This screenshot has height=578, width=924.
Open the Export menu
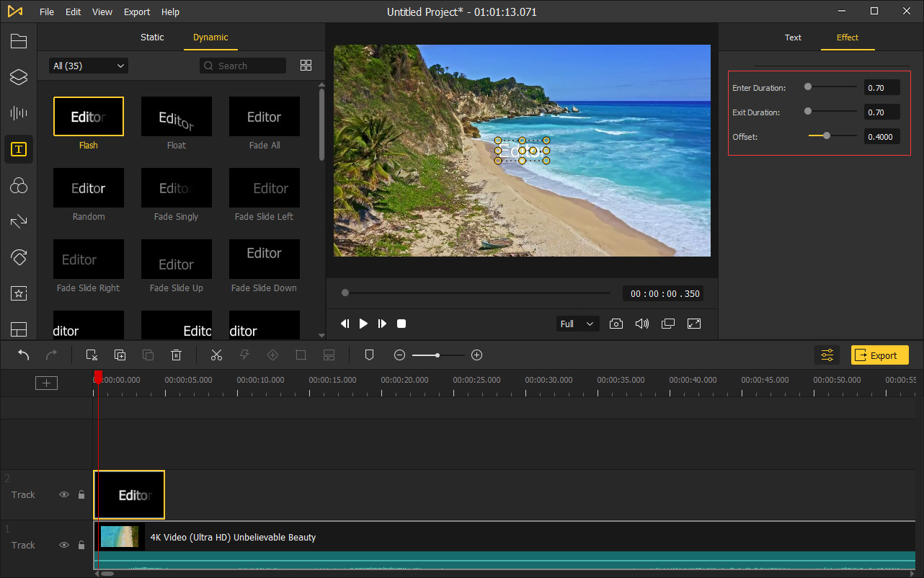(136, 12)
